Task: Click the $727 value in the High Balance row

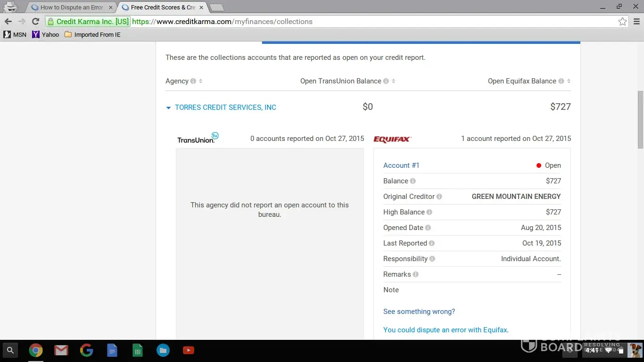Action: [x=553, y=212]
